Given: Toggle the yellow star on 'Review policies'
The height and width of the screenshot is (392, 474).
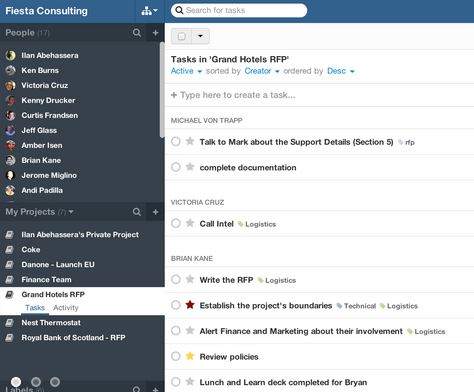Looking at the screenshot, I should click(190, 356).
